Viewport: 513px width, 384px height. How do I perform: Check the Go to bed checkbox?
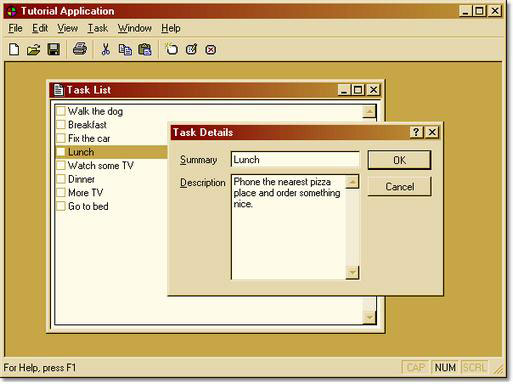[x=61, y=206]
